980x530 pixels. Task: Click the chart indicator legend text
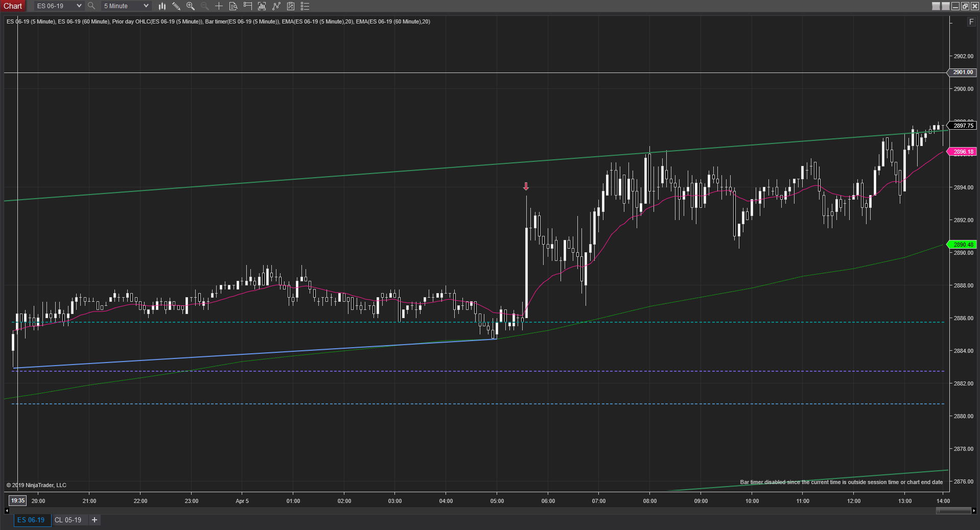tap(218, 21)
